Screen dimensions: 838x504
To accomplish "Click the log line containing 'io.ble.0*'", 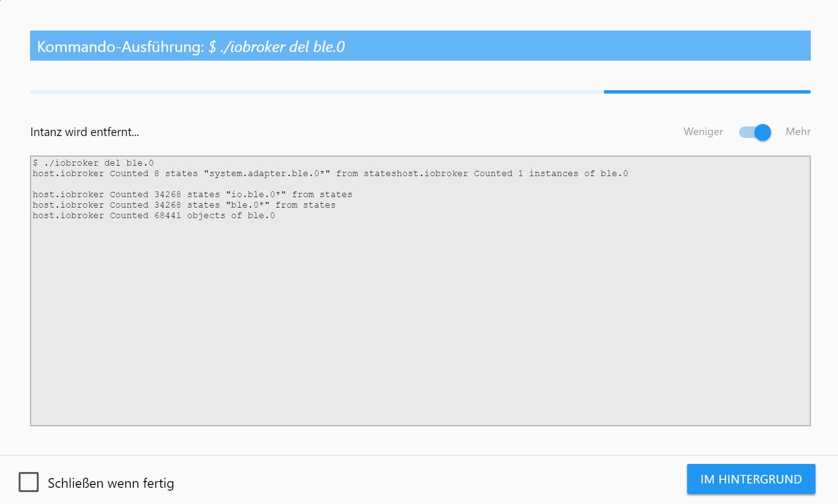I will [192, 194].
